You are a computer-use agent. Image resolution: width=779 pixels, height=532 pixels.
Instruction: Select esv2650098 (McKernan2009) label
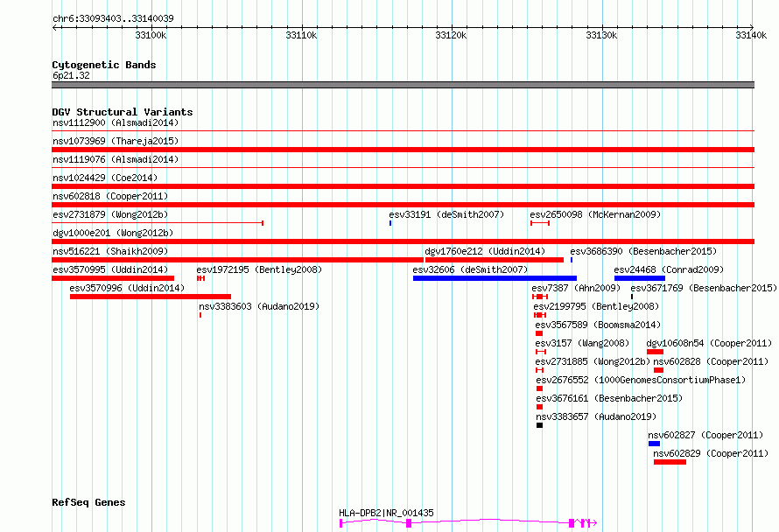point(595,214)
